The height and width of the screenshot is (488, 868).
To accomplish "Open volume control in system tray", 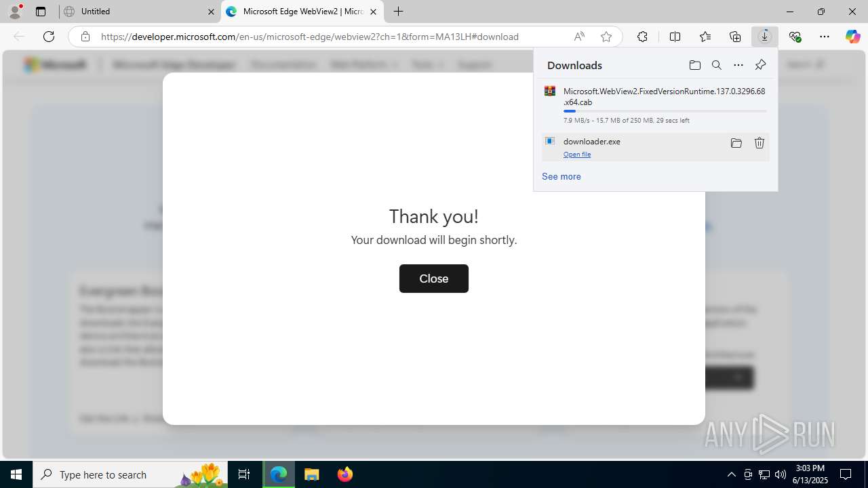I will (x=781, y=474).
